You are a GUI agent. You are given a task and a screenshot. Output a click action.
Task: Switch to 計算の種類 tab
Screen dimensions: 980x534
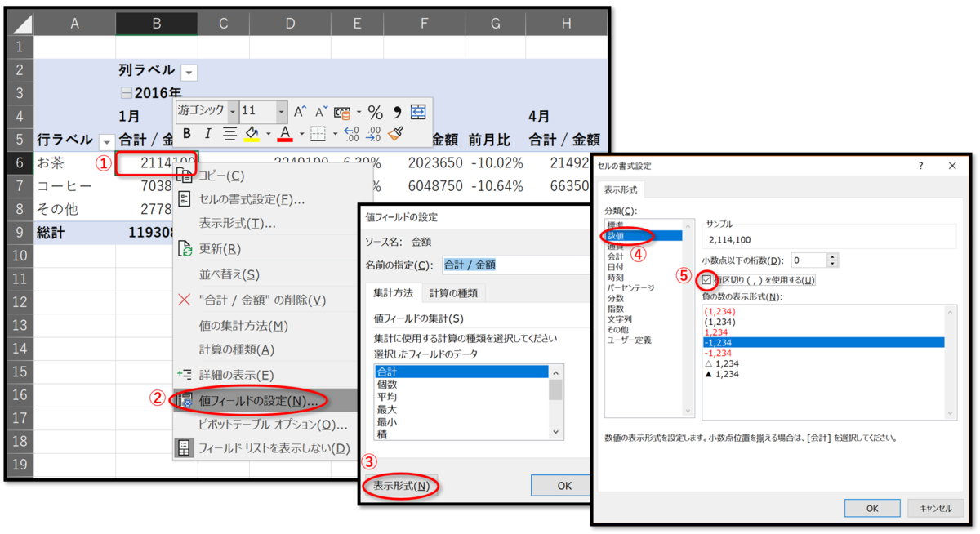pyautogui.click(x=453, y=292)
